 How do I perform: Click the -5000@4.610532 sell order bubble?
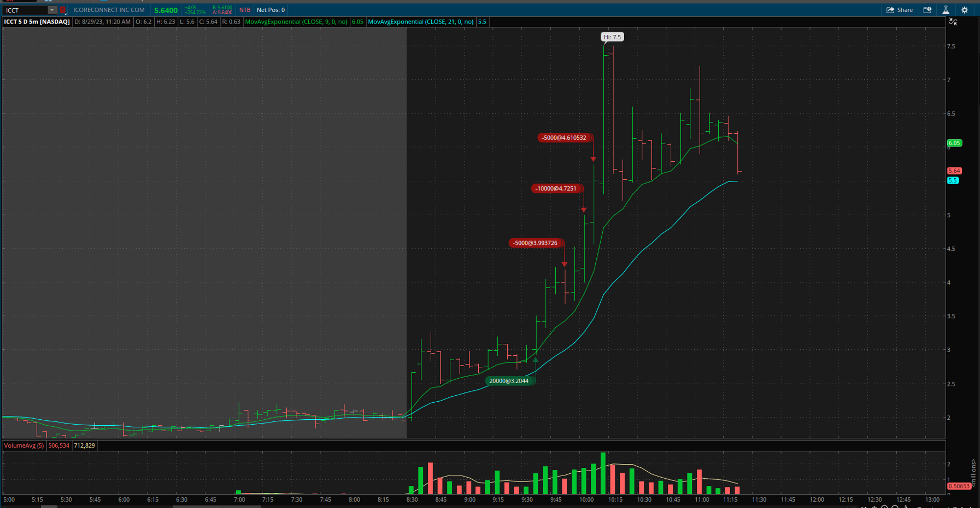[x=564, y=138]
